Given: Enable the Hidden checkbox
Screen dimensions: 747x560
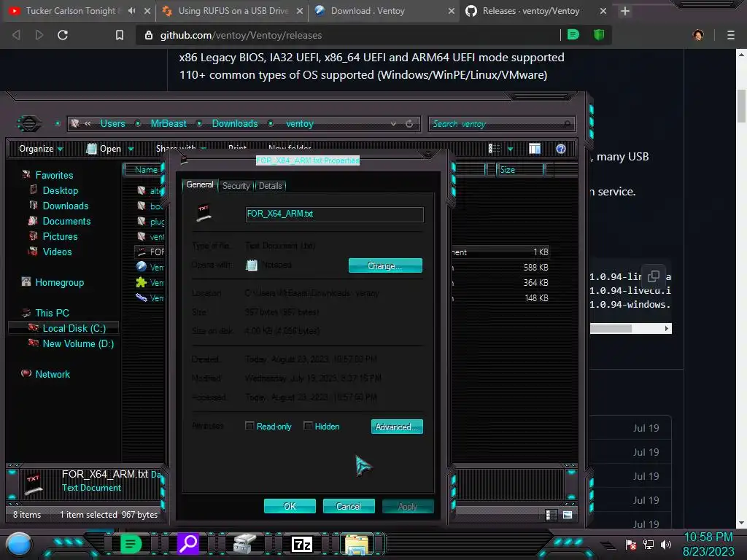Looking at the screenshot, I should 308,426.
